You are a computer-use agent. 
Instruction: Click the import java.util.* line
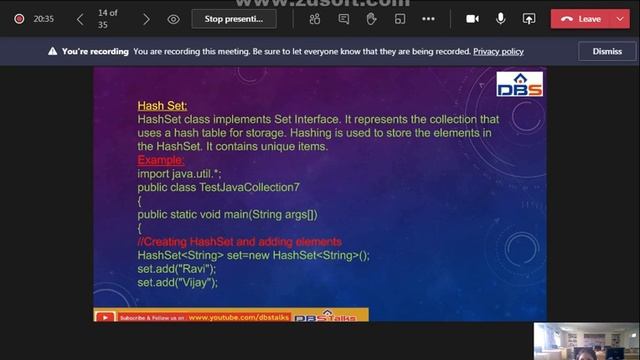tap(179, 174)
